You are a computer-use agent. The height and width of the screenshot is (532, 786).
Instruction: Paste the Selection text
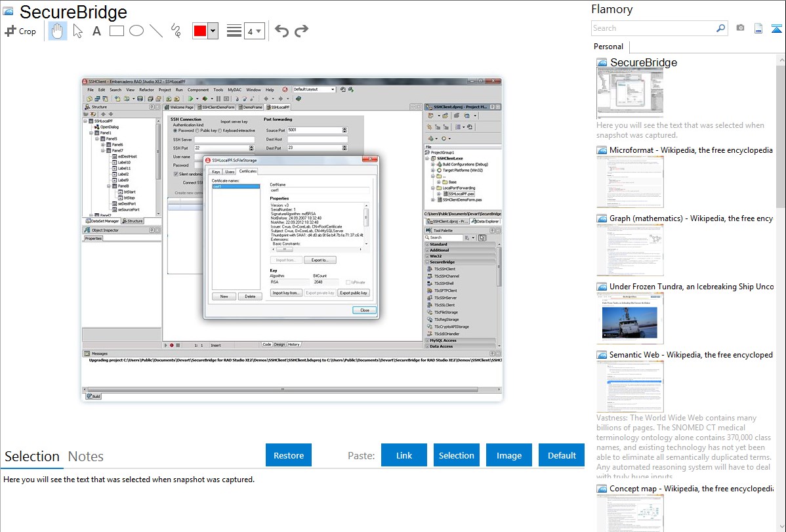coord(456,455)
